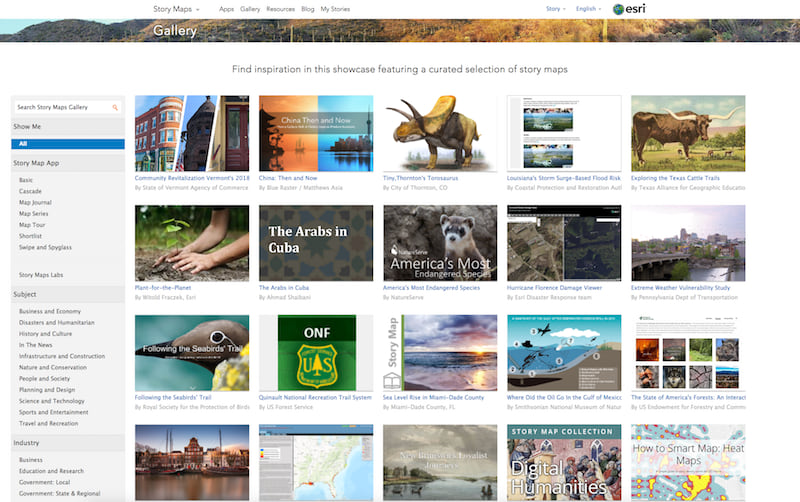Select Story Maps Labs filter
The width and height of the screenshot is (800, 502).
pyautogui.click(x=41, y=275)
